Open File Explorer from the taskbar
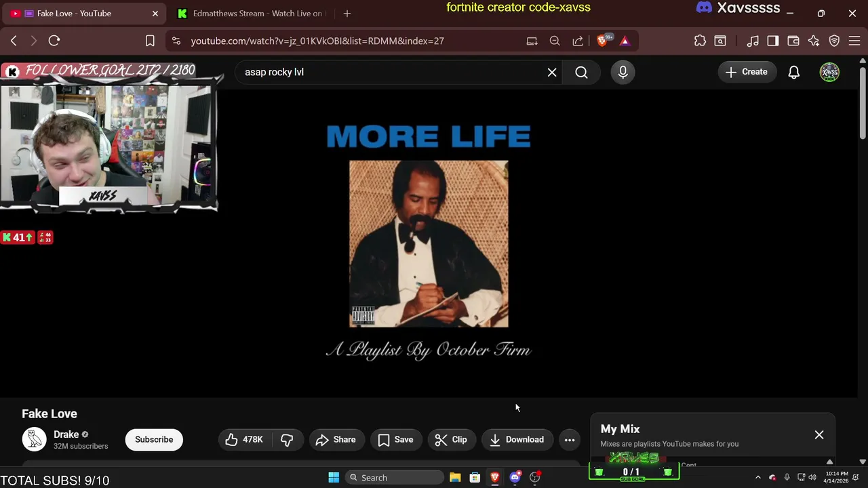Image resolution: width=868 pixels, height=488 pixels. coord(455,477)
